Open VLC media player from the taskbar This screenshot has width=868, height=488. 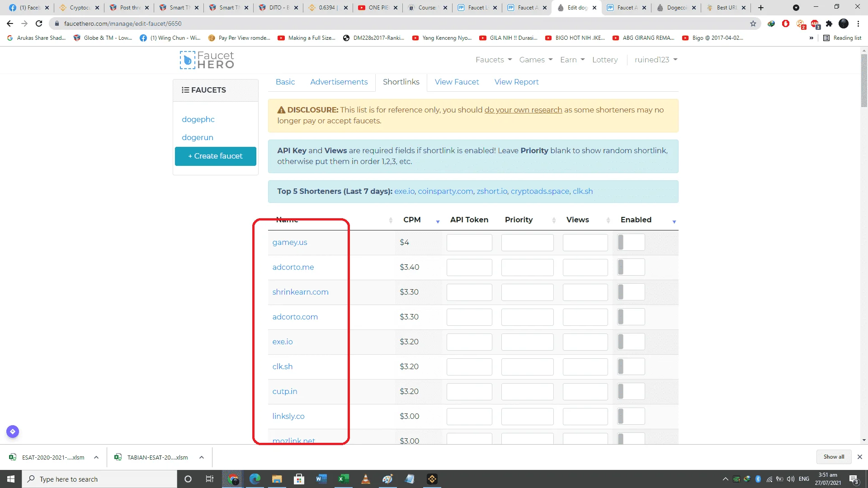(366, 479)
